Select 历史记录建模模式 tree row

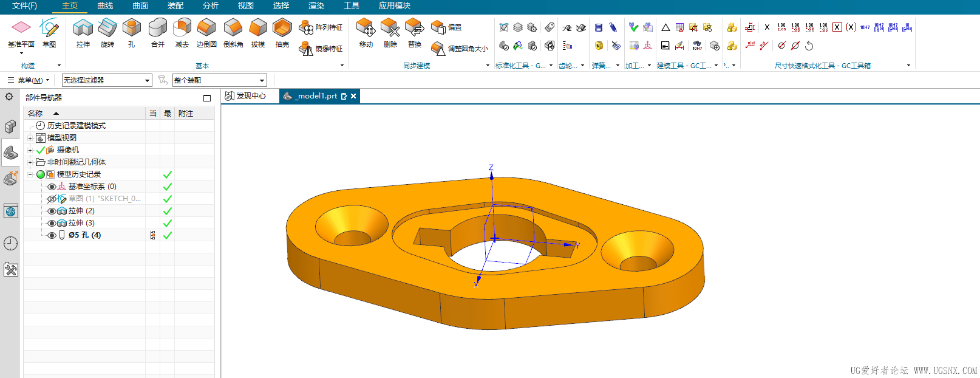point(119,126)
